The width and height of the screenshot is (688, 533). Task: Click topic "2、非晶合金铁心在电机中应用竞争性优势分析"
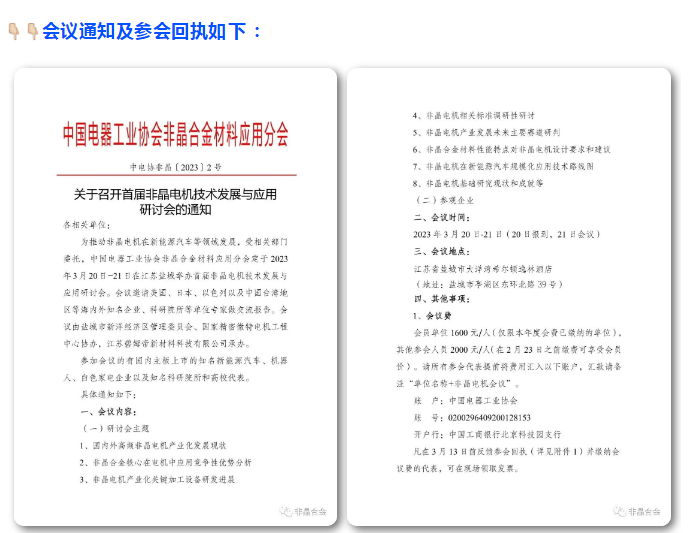point(166,462)
